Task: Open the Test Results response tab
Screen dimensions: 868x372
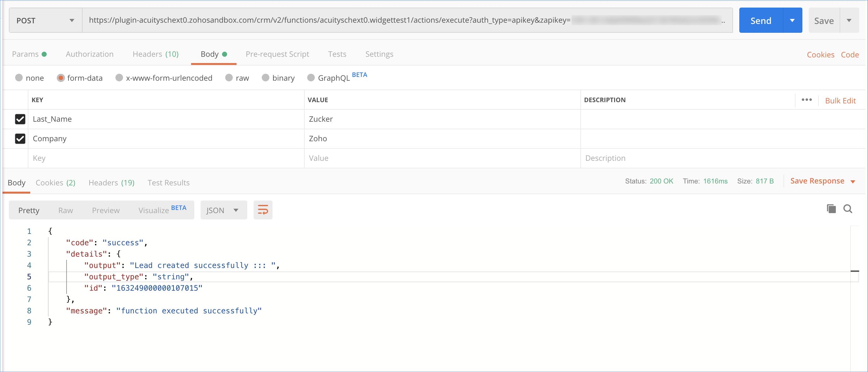Action: click(168, 183)
